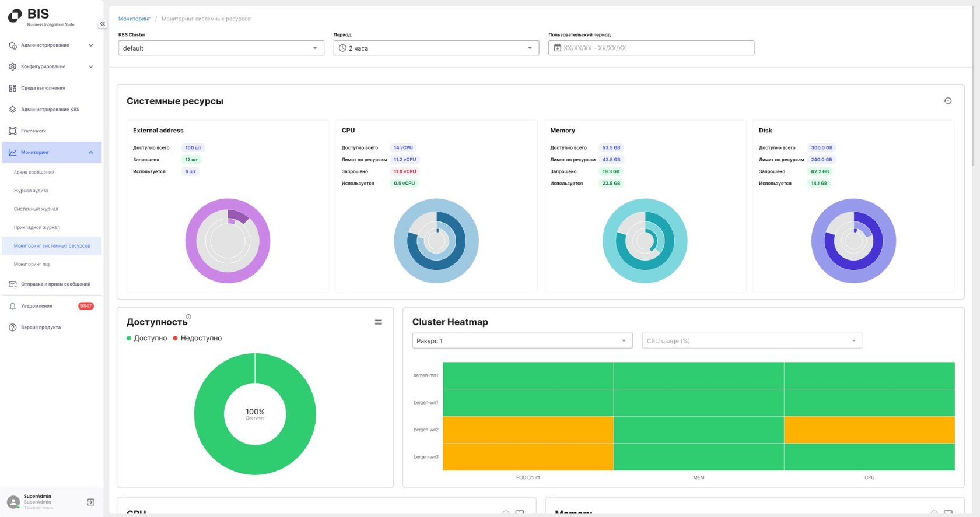Open Администрирование K8S section

point(51,110)
